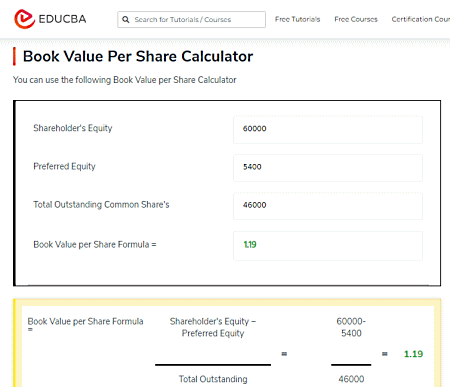Open the Free Tutorials menu
The width and height of the screenshot is (450, 387).
tap(297, 19)
